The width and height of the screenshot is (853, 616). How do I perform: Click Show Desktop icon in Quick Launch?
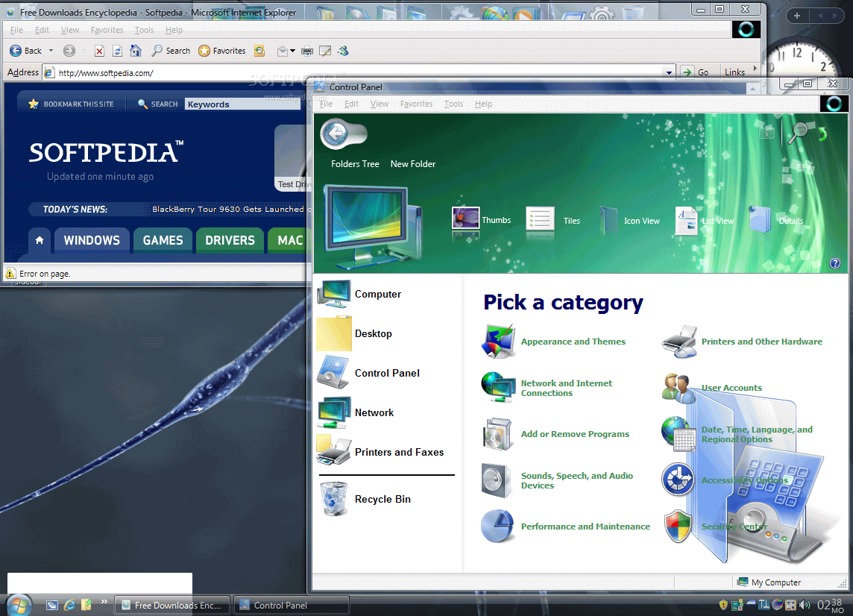tap(51, 605)
